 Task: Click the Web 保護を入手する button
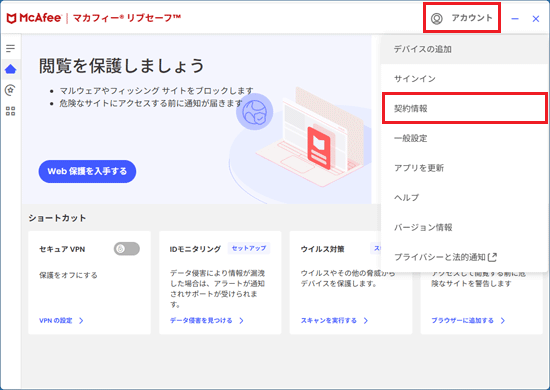click(87, 172)
